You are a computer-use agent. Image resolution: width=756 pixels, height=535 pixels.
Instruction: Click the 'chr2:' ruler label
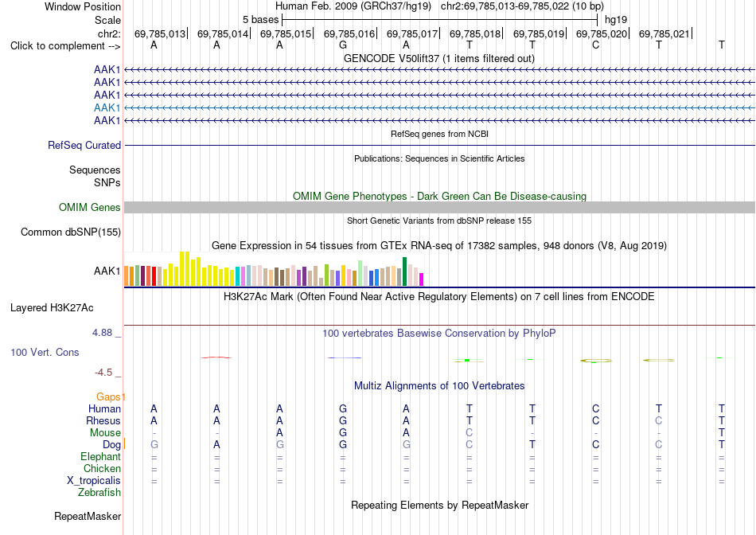[x=110, y=33]
